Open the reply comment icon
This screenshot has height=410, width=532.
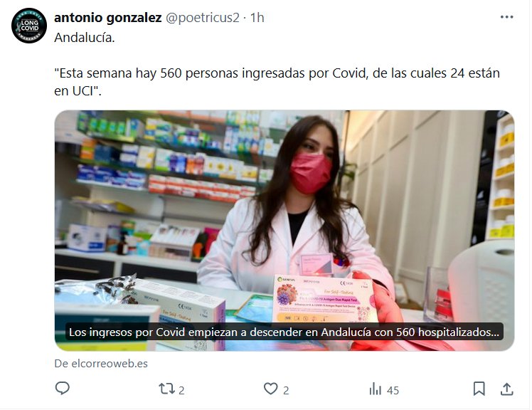click(x=63, y=388)
